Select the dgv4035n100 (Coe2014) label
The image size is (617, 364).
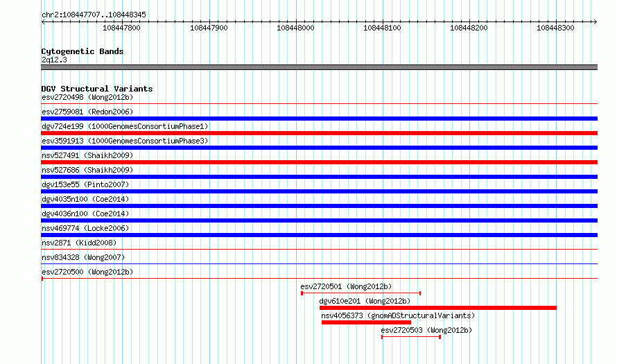(85, 199)
